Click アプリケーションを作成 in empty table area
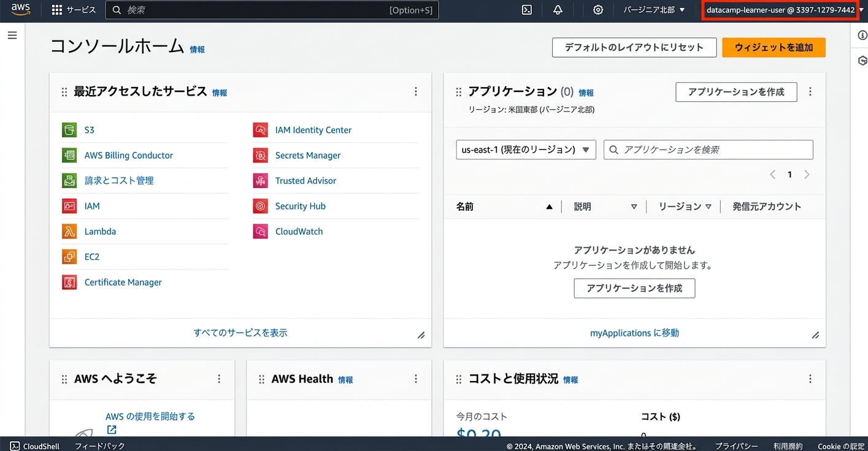This screenshot has height=451, width=868. click(x=634, y=288)
